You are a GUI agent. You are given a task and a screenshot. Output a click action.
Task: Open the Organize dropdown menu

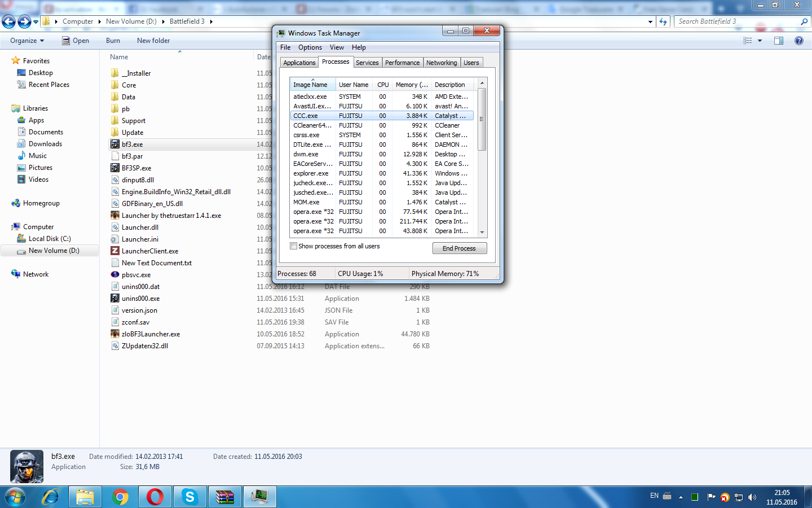coord(27,41)
